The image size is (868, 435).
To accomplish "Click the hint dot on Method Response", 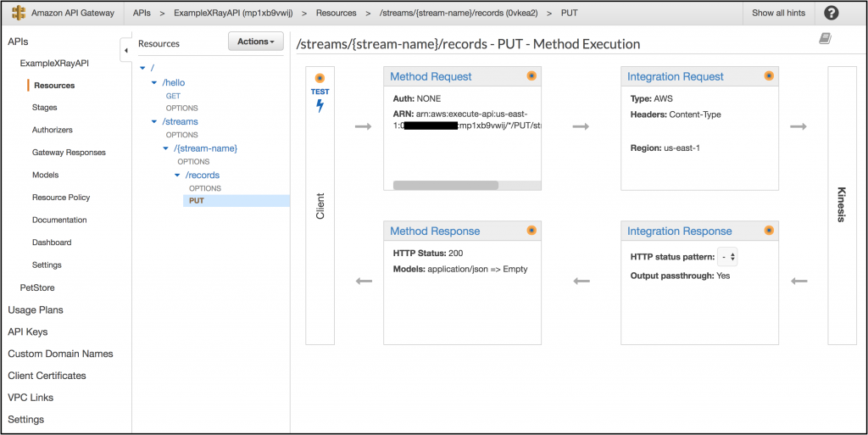I will (x=531, y=231).
